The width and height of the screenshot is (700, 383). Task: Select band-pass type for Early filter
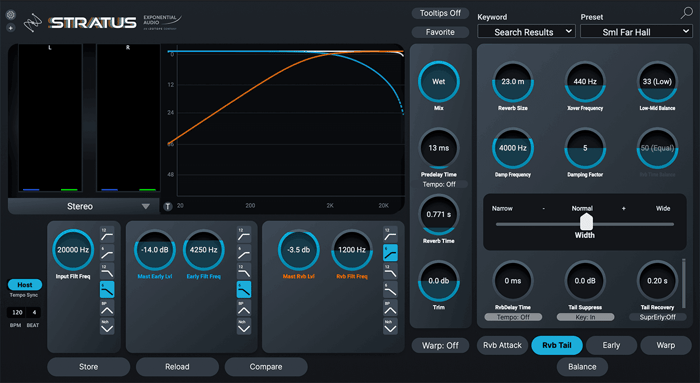(x=244, y=308)
